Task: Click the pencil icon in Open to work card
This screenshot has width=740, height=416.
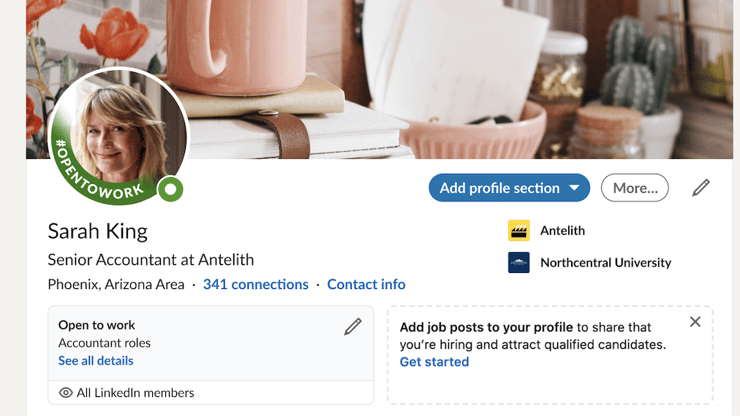Action: pos(352,326)
